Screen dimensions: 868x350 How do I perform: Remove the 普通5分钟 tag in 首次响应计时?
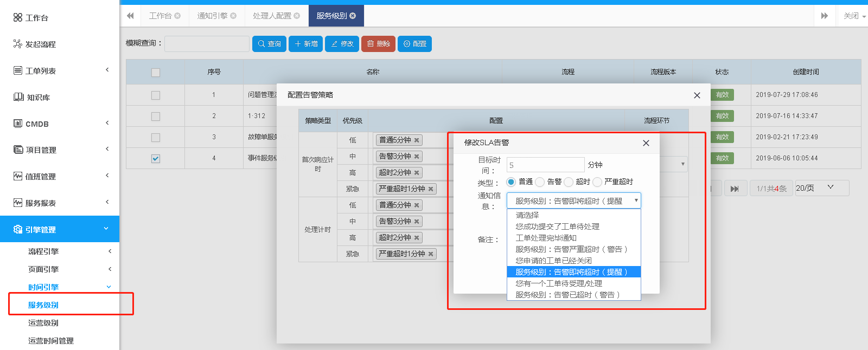tap(417, 140)
